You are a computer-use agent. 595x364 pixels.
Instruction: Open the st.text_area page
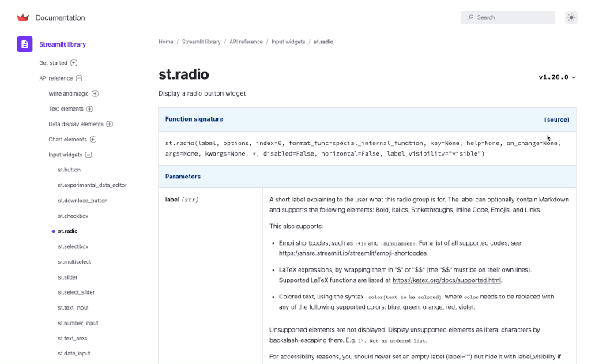pos(72,338)
